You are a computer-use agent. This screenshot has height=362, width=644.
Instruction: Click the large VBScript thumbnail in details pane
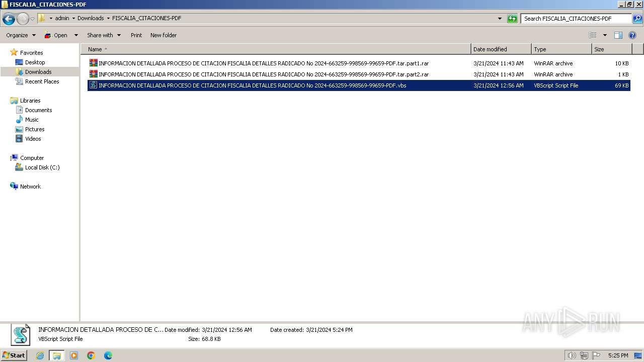click(x=21, y=335)
